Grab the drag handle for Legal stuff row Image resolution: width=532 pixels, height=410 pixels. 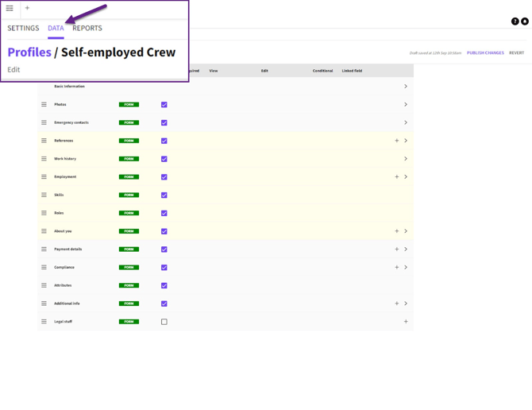click(x=44, y=322)
